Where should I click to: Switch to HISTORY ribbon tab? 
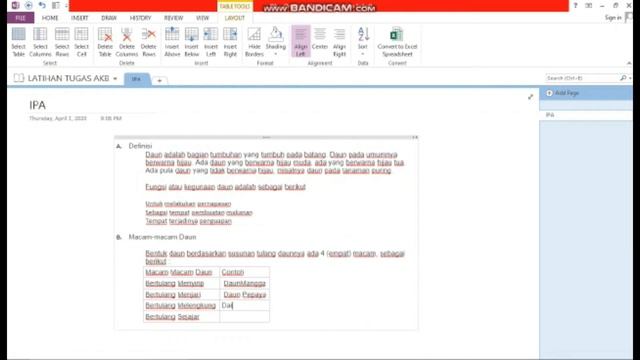[140, 18]
